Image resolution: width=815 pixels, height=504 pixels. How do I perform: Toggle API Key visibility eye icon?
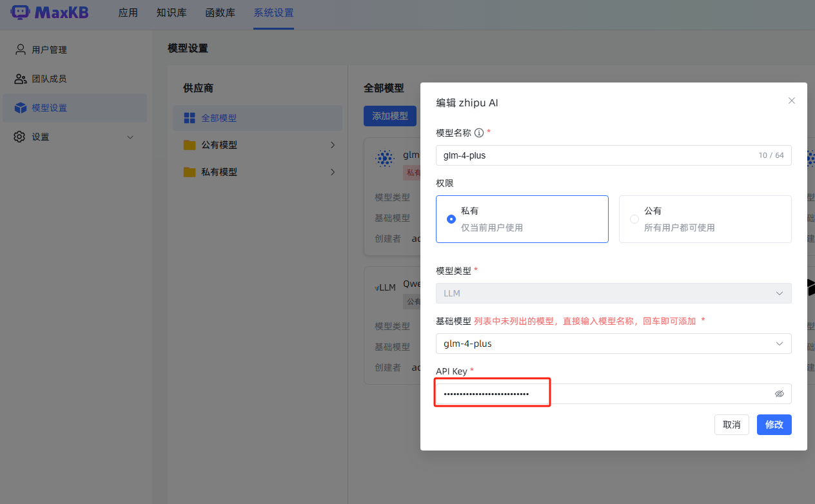pos(780,394)
